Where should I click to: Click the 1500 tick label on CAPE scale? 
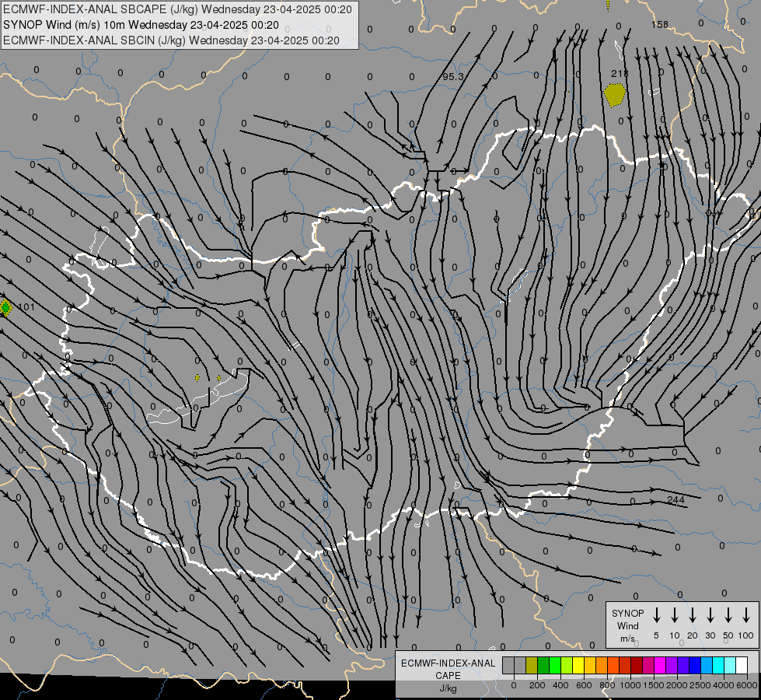coord(654,685)
